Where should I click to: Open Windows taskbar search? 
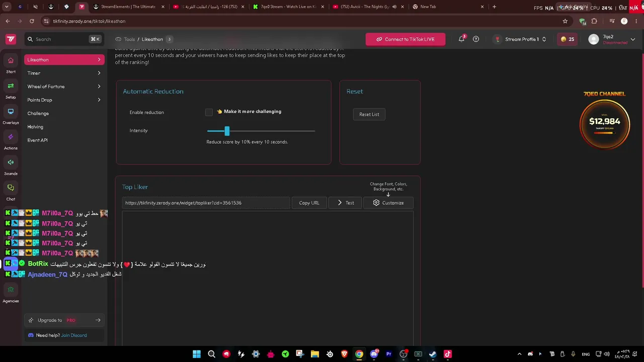tap(212, 354)
